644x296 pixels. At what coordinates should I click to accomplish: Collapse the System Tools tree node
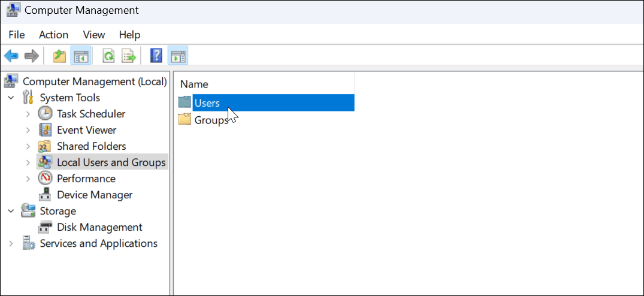coord(11,98)
